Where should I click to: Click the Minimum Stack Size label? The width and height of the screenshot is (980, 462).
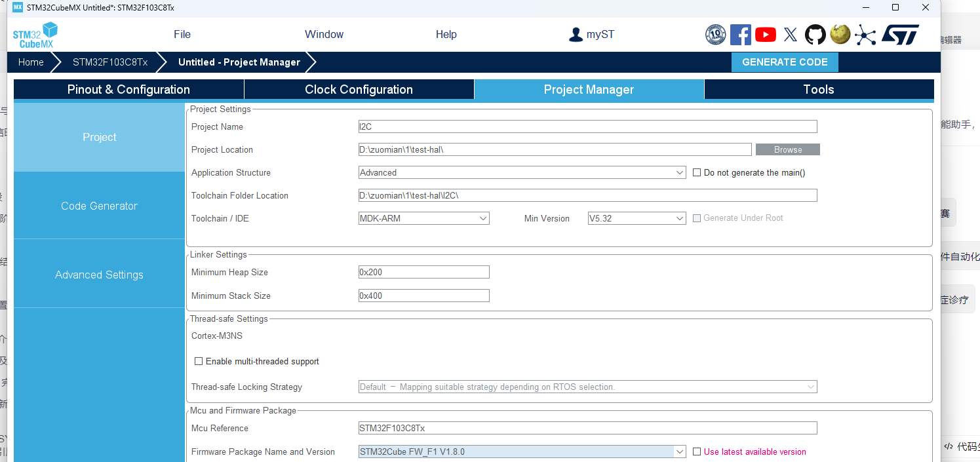coord(231,296)
